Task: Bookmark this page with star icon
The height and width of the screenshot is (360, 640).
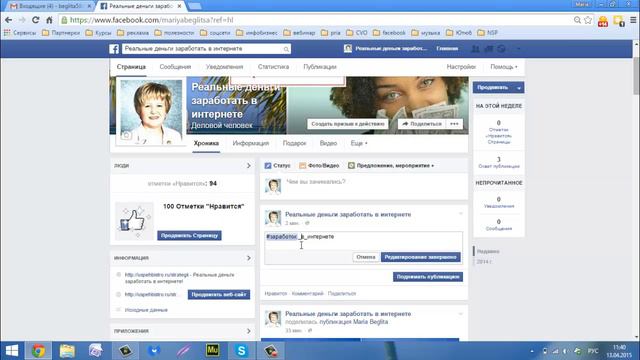Action: point(588,20)
